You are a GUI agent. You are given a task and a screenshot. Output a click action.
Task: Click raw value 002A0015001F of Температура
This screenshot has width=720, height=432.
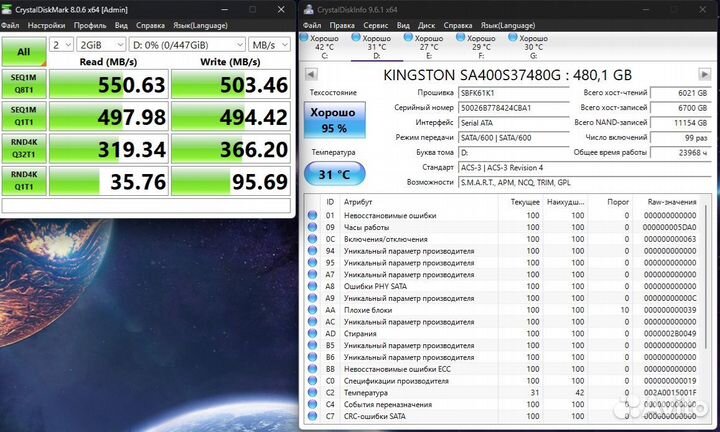click(x=669, y=393)
